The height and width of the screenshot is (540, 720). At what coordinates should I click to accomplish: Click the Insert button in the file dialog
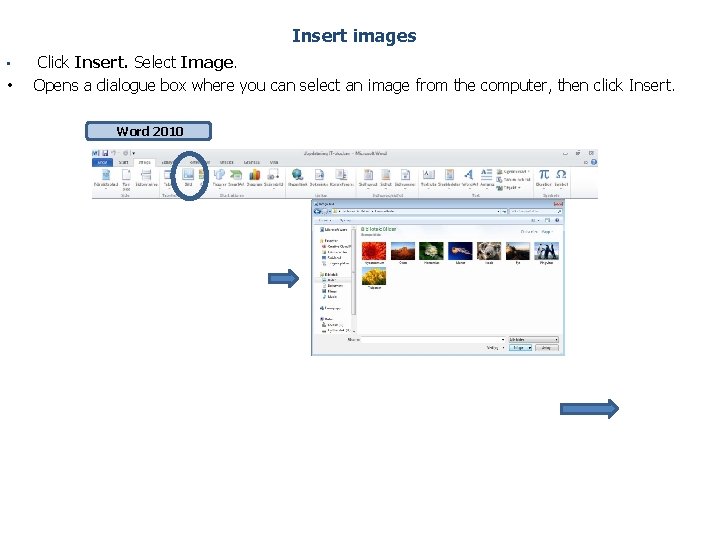(x=518, y=348)
